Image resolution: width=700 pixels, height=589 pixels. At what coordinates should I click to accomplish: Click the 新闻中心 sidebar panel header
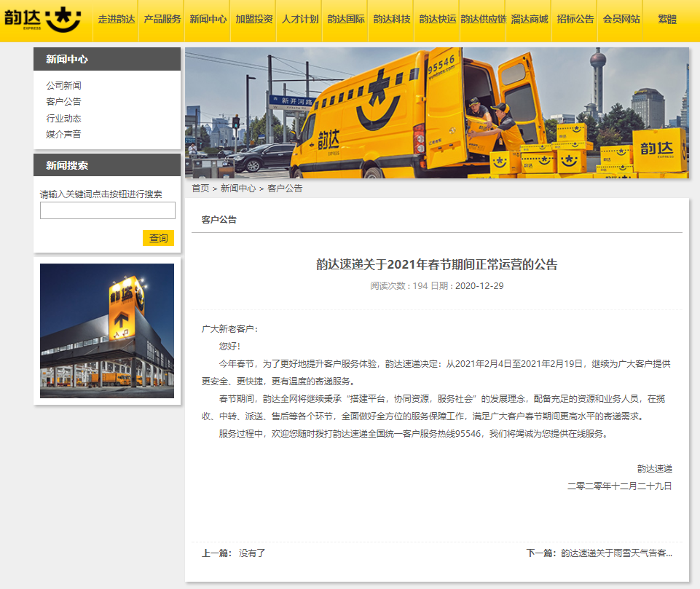coord(107,59)
